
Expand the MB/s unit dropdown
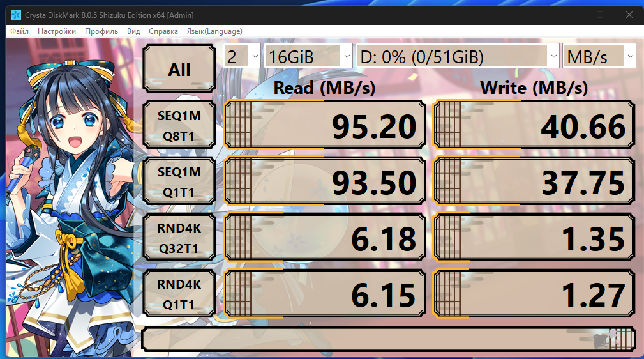(x=599, y=56)
